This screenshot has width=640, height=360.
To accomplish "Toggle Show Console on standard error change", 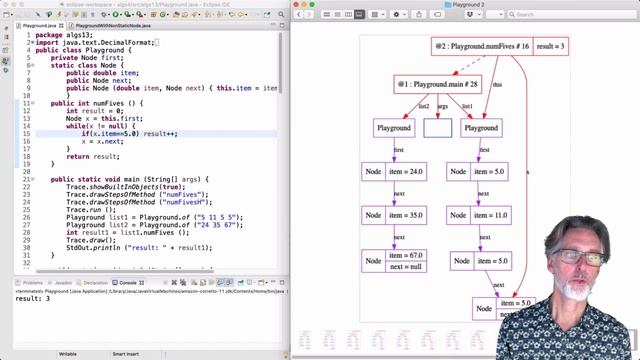I will (x=229, y=282).
